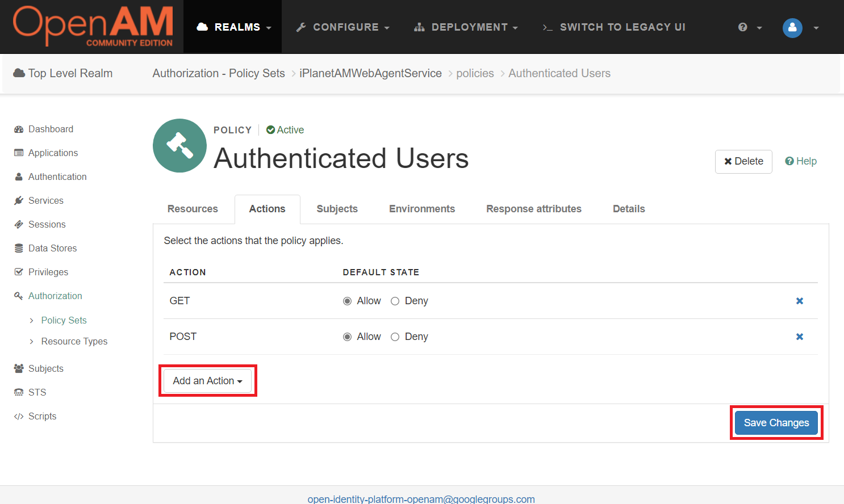Click the terminal icon beside Switch to Legacy UI
This screenshot has height=504, width=844.
click(548, 27)
